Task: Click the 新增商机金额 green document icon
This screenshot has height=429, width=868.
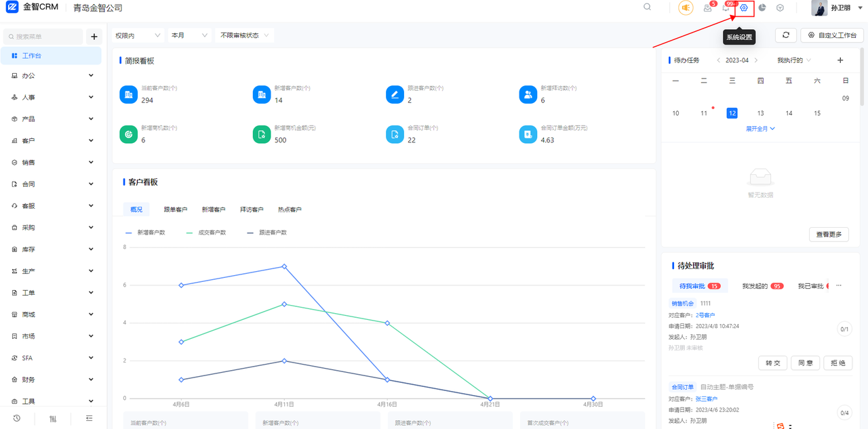Action: pos(262,134)
